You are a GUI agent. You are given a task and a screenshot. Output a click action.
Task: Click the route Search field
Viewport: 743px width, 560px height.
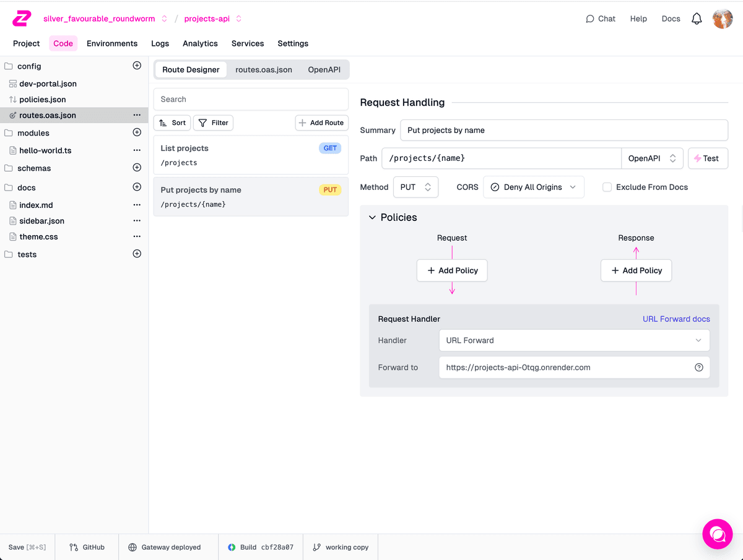point(251,99)
